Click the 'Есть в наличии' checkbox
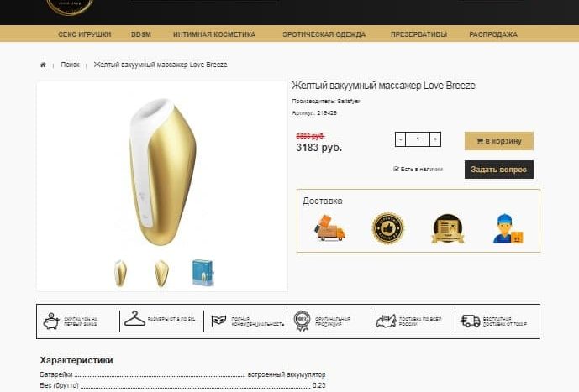The height and width of the screenshot is (392, 579). (396, 169)
